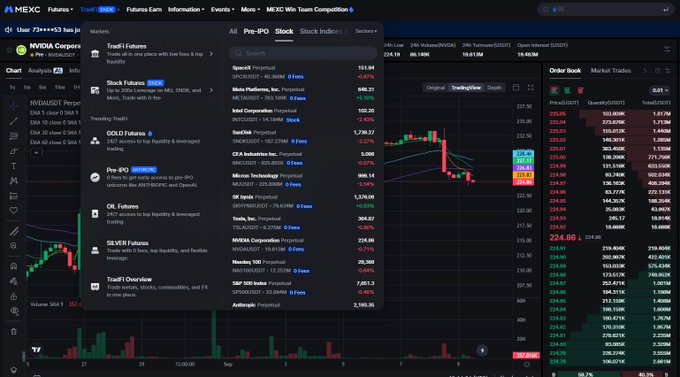Open fullscreen chart mode
The image size is (680, 377).
[530, 88]
